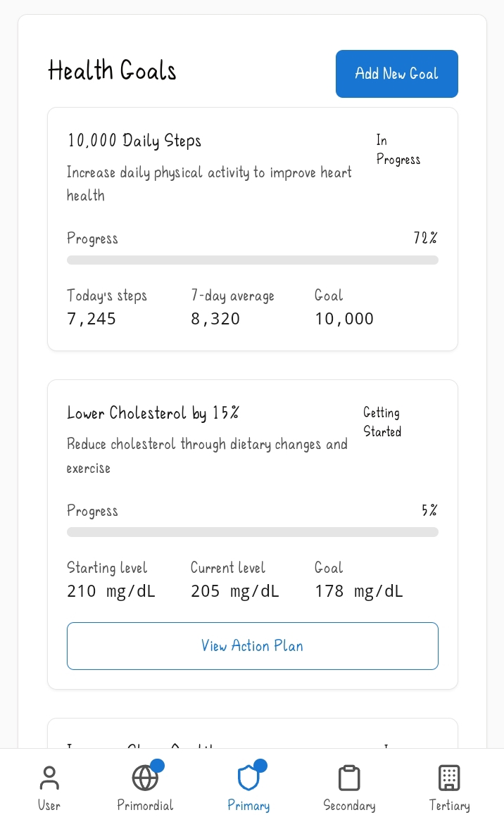Click the Primordial tab label

145,805
